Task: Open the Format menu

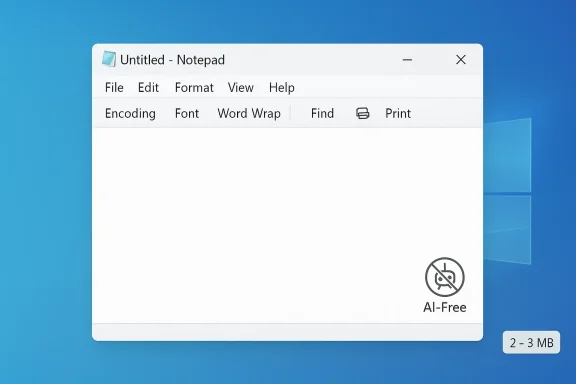Action: coord(194,87)
